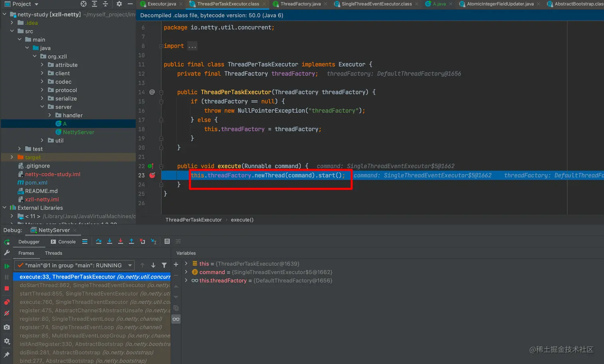
Task: Click the Step Over icon
Action: point(99,241)
